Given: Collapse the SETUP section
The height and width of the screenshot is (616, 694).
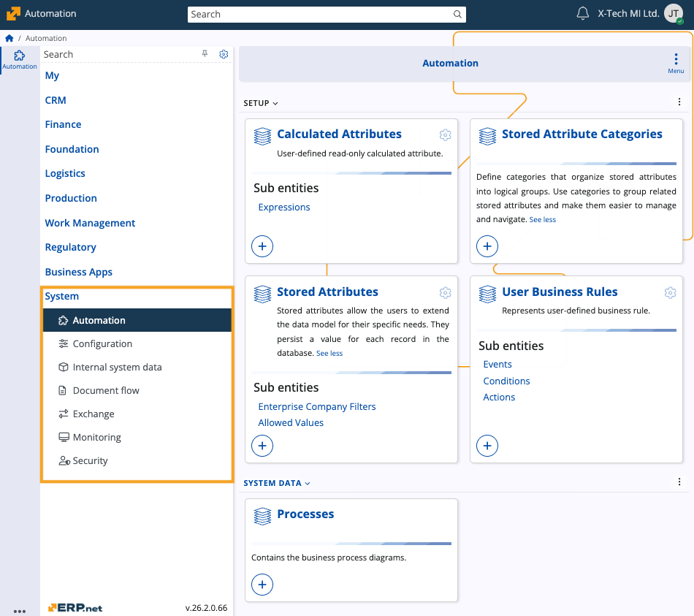Looking at the screenshot, I should coord(261,103).
